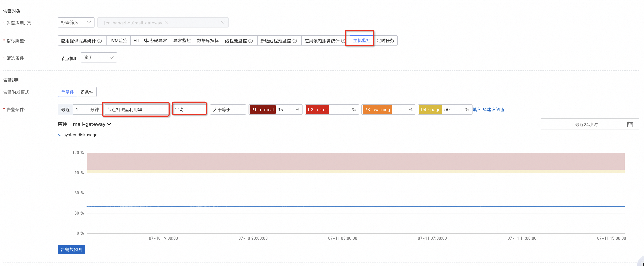
Task: Click the 07-11 03:00:00 axis label
Action: (x=342, y=238)
